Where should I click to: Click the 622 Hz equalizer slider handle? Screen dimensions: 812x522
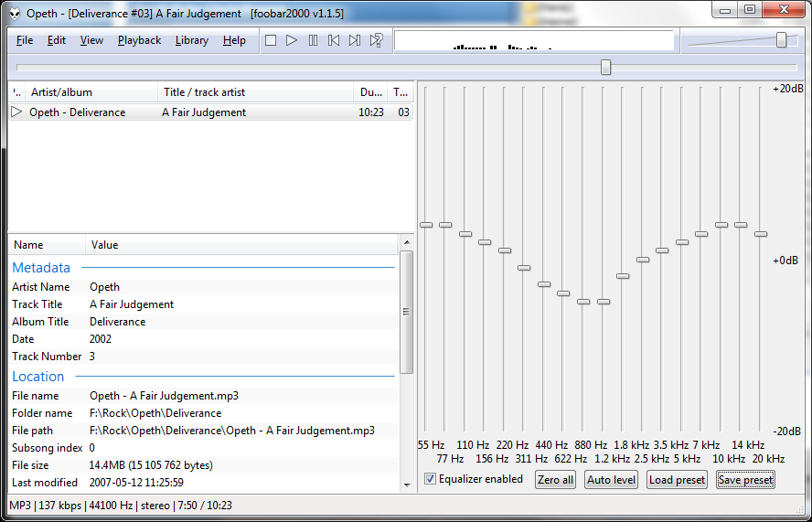pos(563,293)
